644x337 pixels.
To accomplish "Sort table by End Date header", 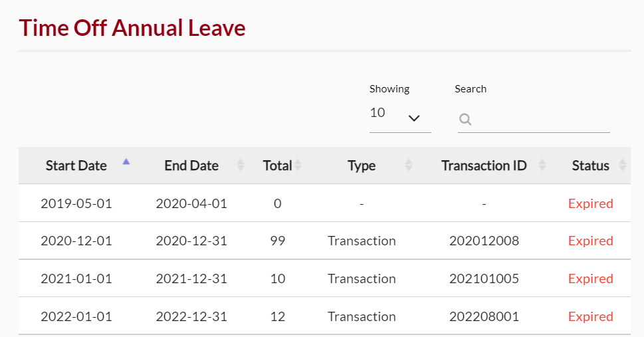I will (191, 166).
